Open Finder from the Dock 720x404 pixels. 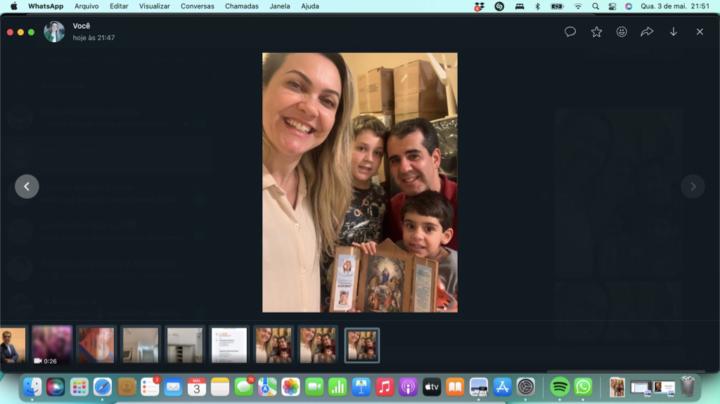point(32,387)
